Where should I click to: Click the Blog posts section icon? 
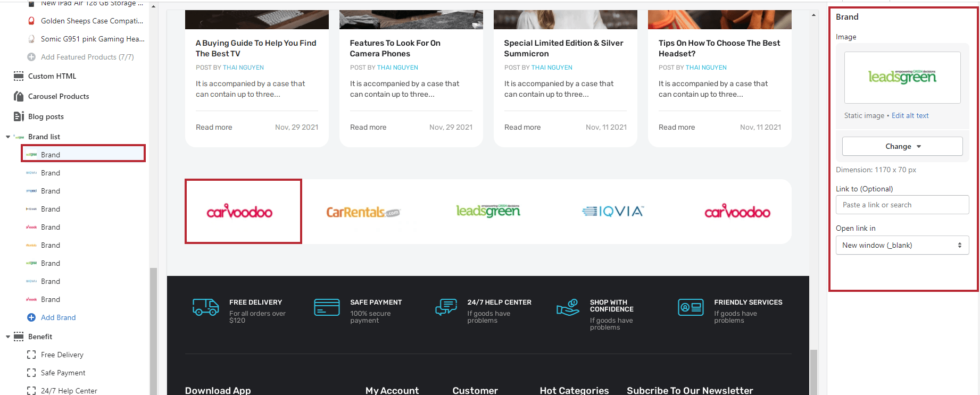click(x=19, y=116)
